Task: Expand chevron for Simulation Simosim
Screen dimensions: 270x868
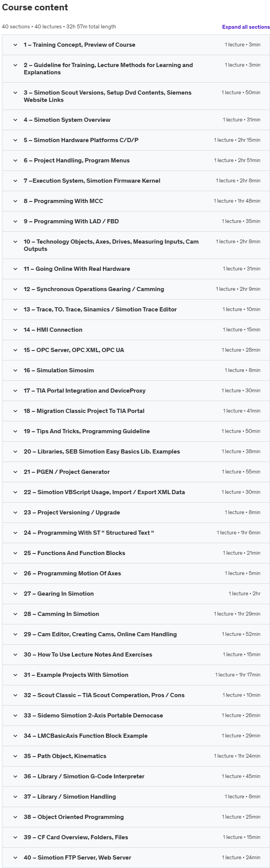Action: coord(15,370)
